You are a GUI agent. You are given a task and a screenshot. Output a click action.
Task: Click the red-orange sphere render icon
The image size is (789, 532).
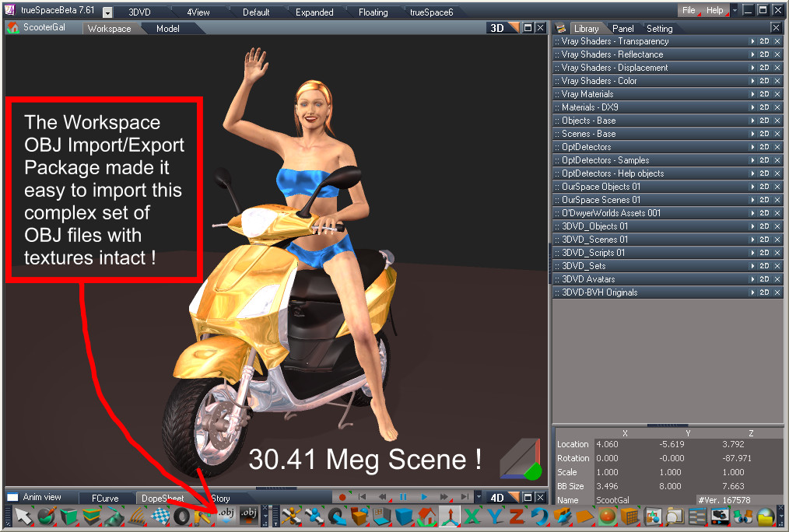pos(608,516)
